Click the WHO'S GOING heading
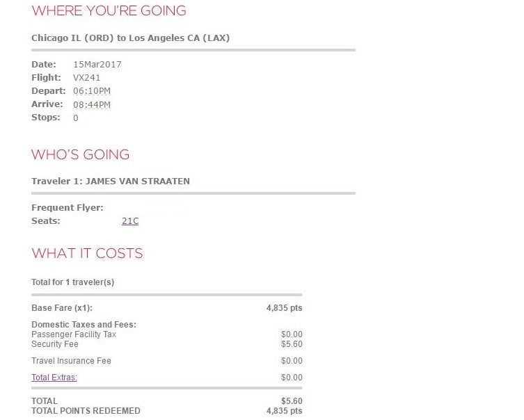524x420 pixels. click(x=81, y=154)
